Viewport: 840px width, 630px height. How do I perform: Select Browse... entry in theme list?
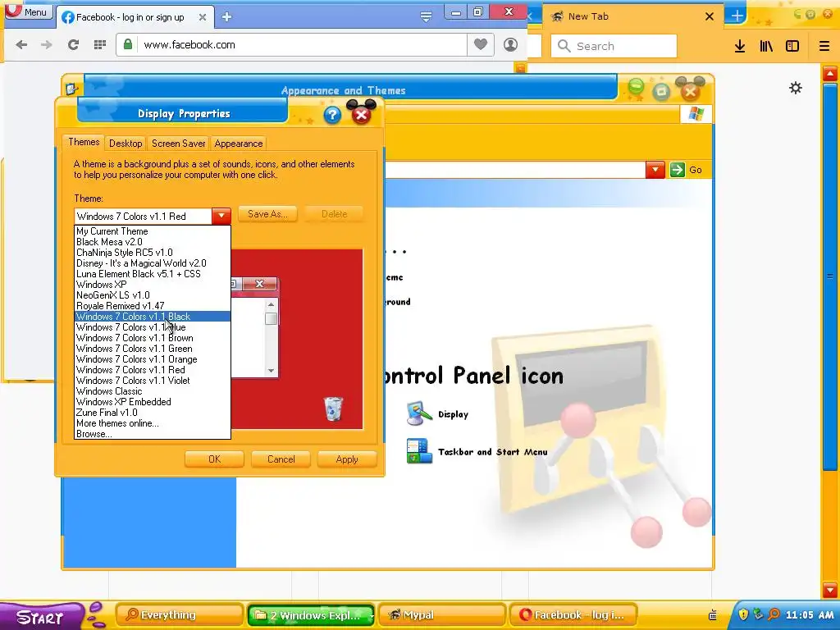[152, 434]
